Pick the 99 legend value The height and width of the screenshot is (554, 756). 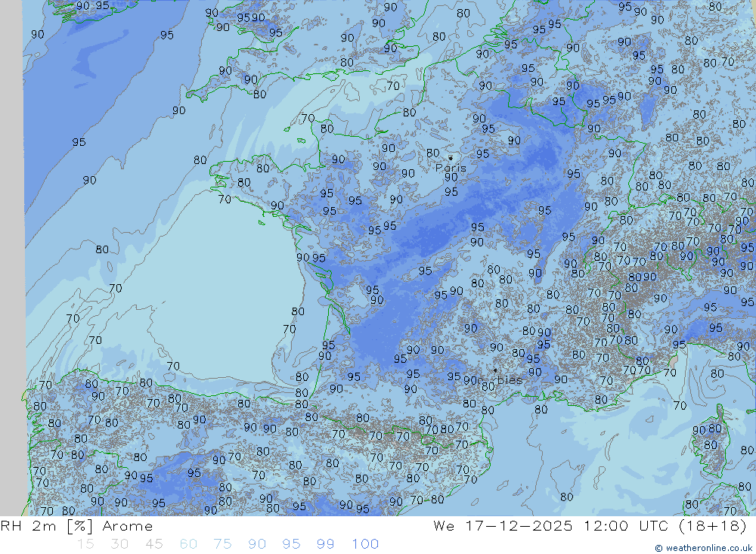pyautogui.click(x=326, y=543)
